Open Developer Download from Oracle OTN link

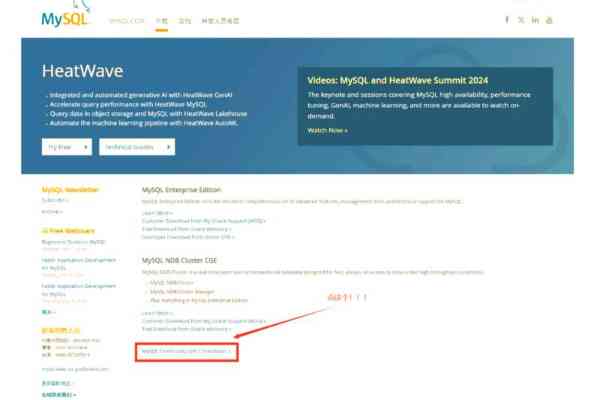188,237
